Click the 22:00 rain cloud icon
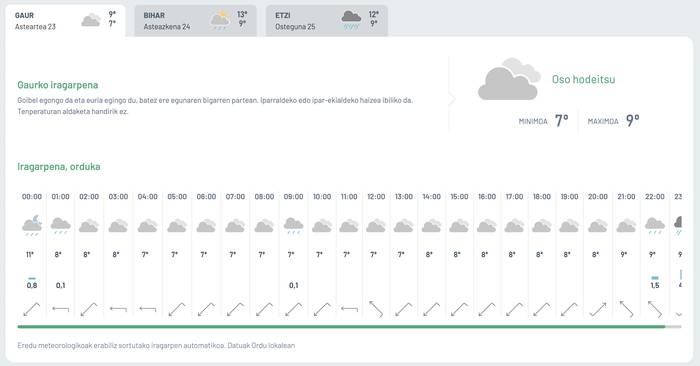 (x=655, y=225)
